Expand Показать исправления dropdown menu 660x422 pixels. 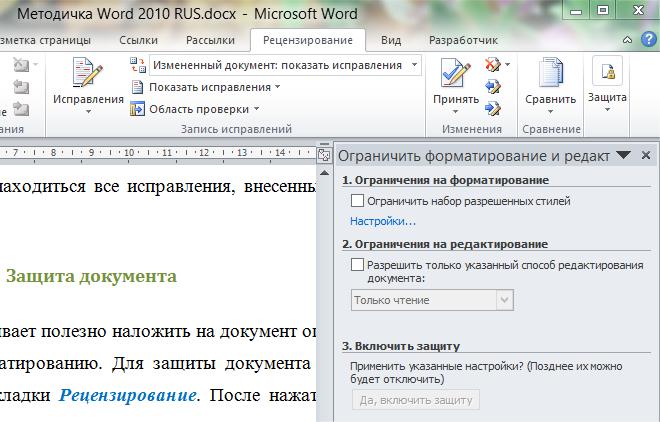tap(277, 87)
